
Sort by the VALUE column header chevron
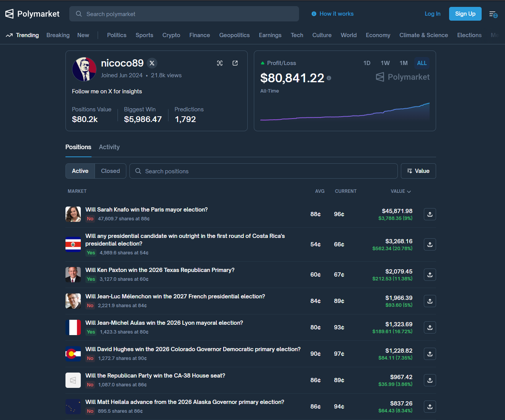coord(409,191)
